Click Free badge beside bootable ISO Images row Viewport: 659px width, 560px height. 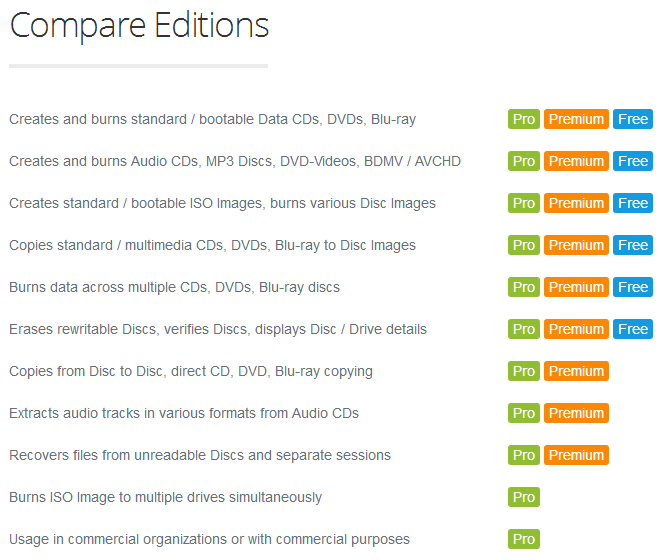(633, 203)
